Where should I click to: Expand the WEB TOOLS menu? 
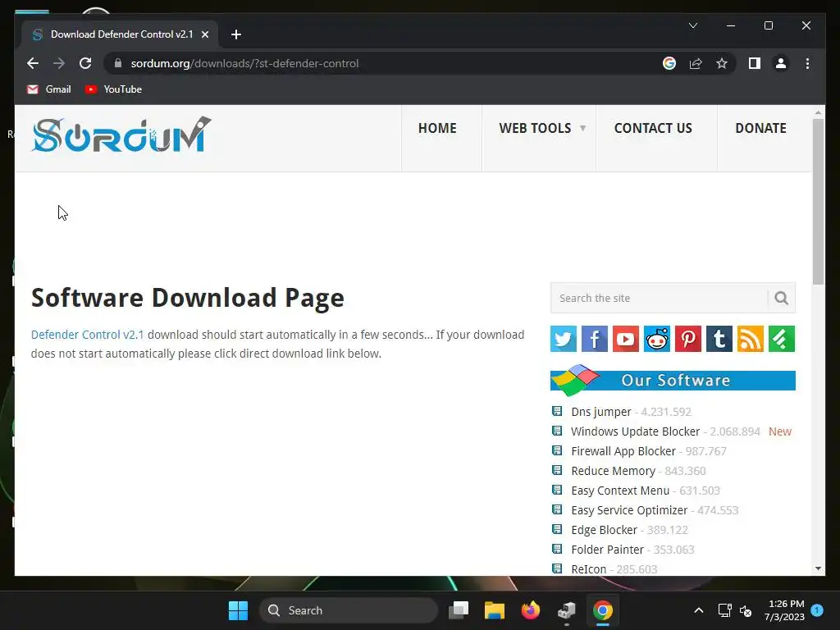tap(541, 129)
